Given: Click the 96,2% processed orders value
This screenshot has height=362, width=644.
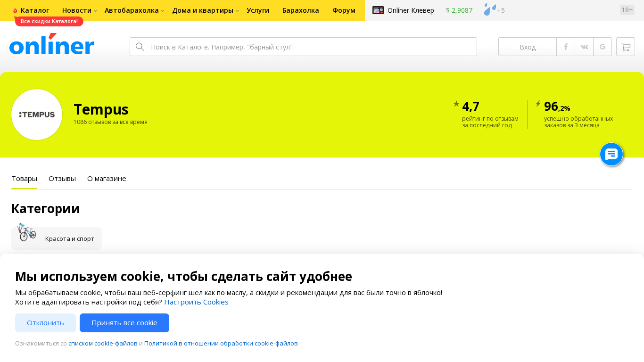Looking at the screenshot, I should click(557, 107).
